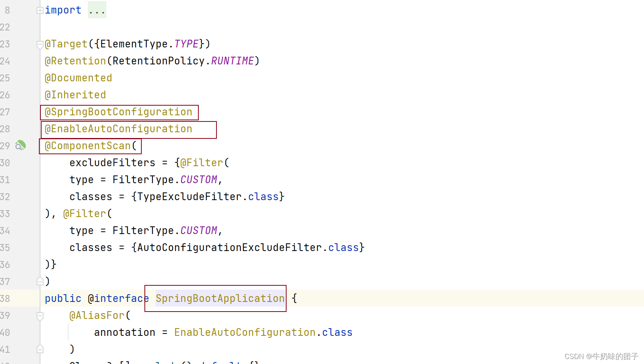Collapse the @AliasFor block at line 39

40,316
